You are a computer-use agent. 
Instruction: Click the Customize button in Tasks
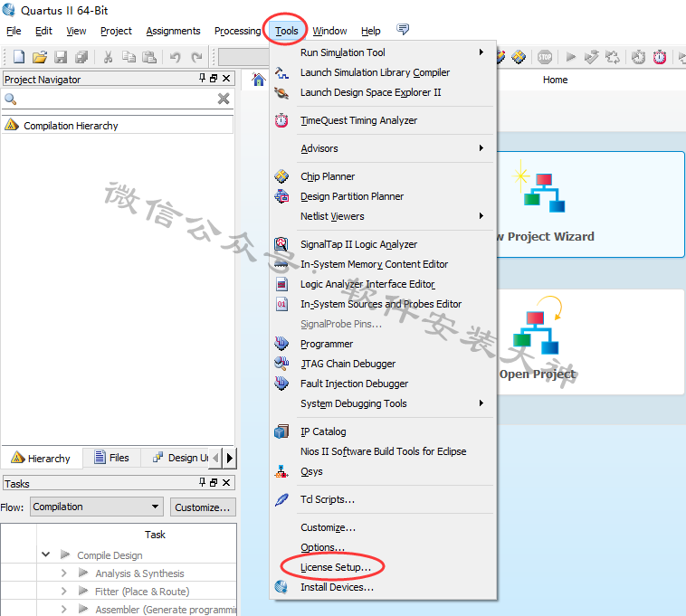tap(203, 507)
